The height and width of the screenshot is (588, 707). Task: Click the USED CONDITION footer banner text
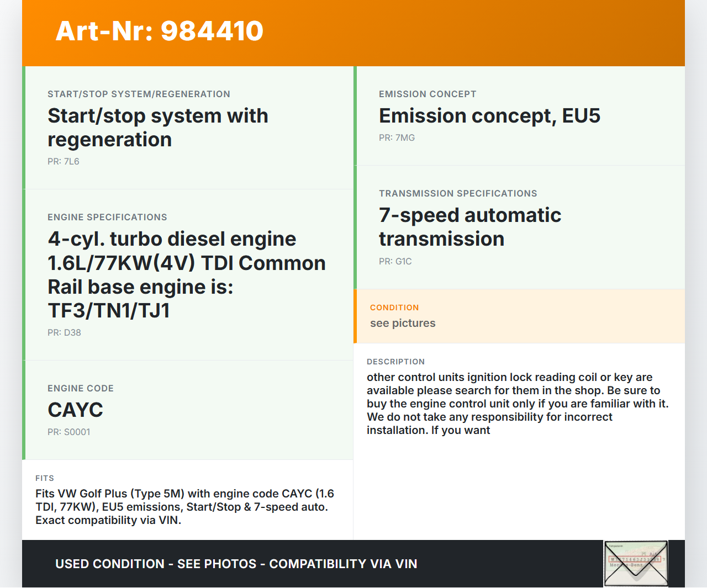coord(236,564)
